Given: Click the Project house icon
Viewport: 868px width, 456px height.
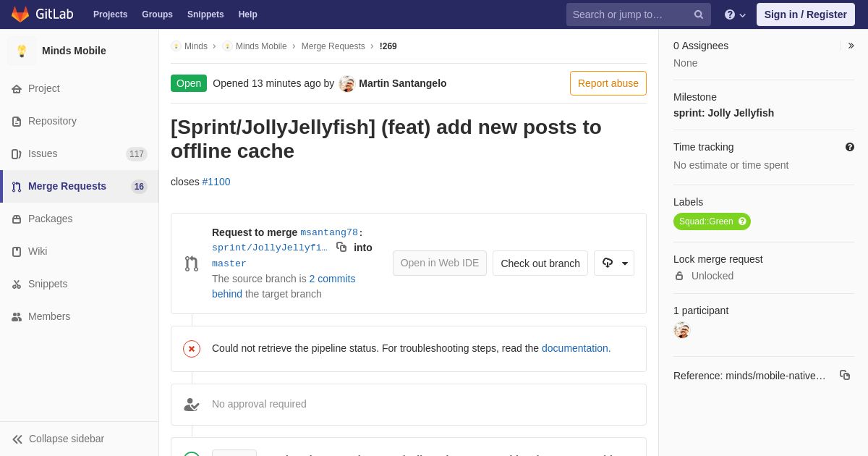Looking at the screenshot, I should 17,89.
